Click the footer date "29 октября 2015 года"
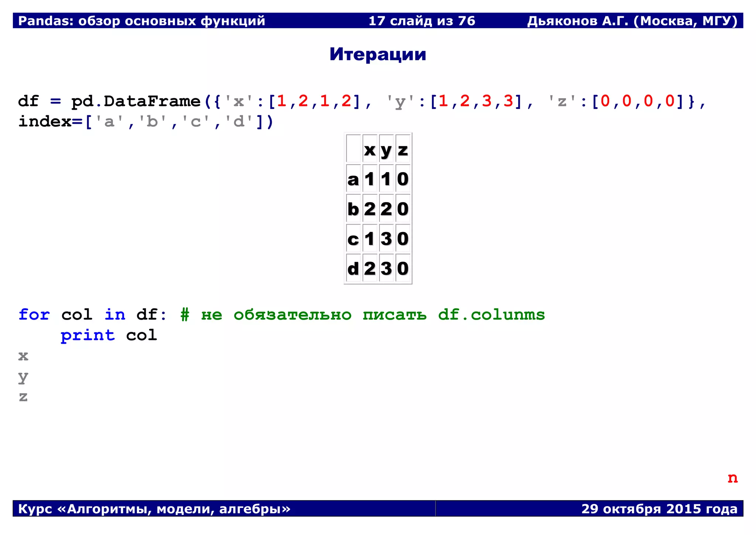This screenshot has height=535, width=756. coord(659,509)
